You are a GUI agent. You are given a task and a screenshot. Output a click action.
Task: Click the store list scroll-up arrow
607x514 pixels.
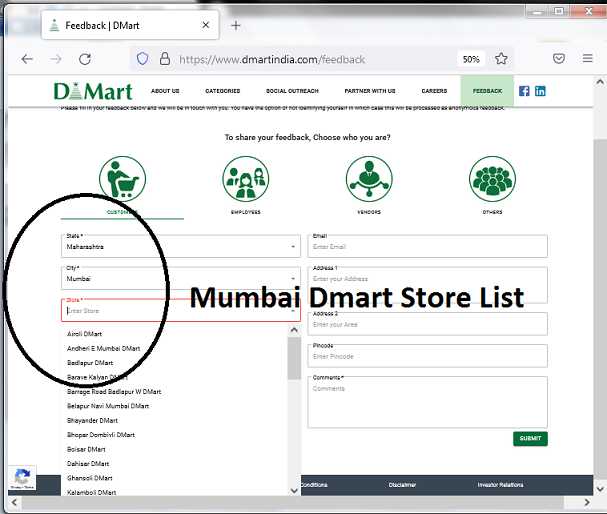[294, 330]
